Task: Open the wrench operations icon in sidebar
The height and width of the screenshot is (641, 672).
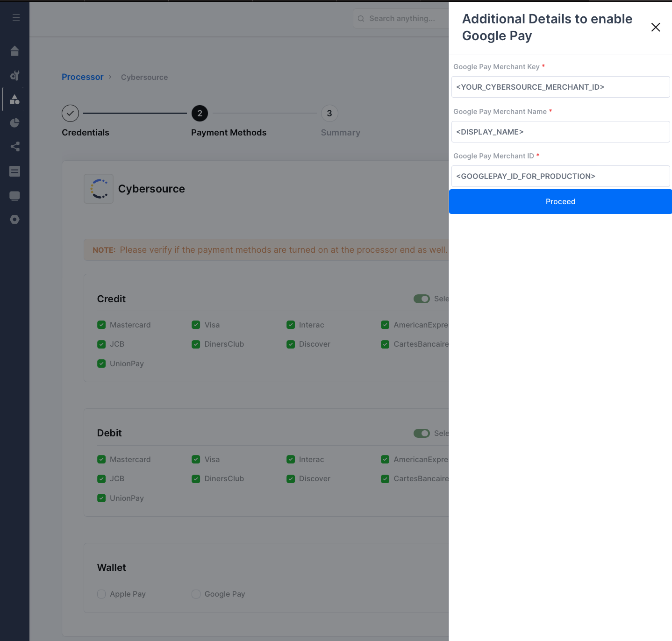Action: [x=14, y=75]
